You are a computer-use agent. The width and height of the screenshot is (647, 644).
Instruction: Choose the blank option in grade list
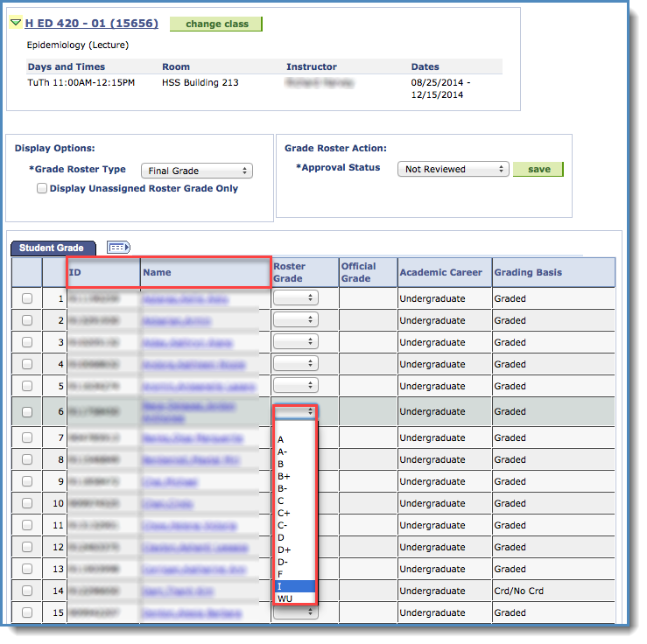coord(295,427)
